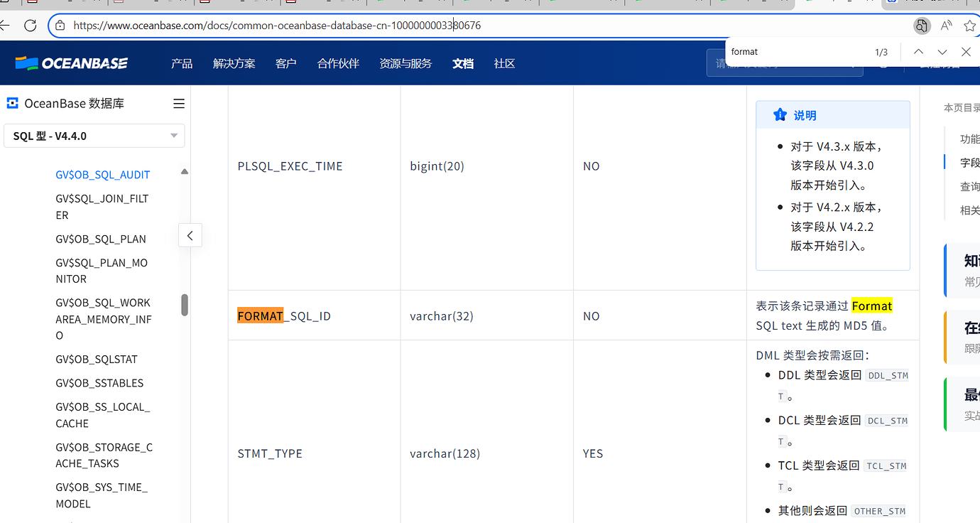Collapse the docs navigation sidebar via chevron
Viewport: 980px width, 523px height.
(190, 234)
